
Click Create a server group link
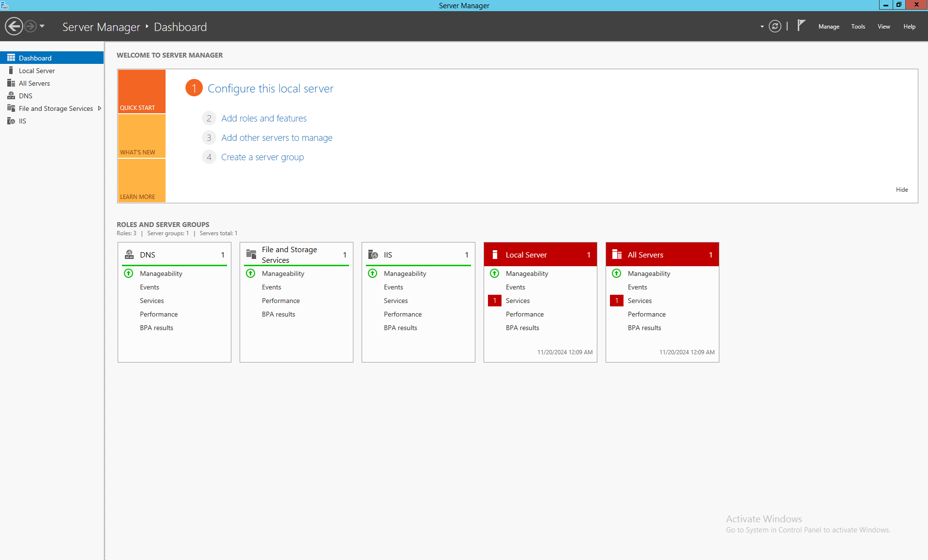pyautogui.click(x=262, y=157)
